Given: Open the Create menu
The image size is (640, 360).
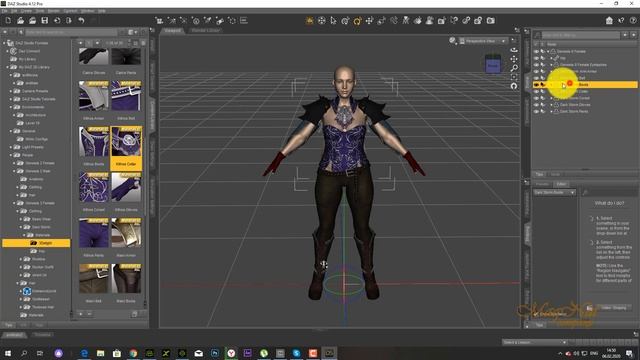Looking at the screenshot, I should coord(26,11).
